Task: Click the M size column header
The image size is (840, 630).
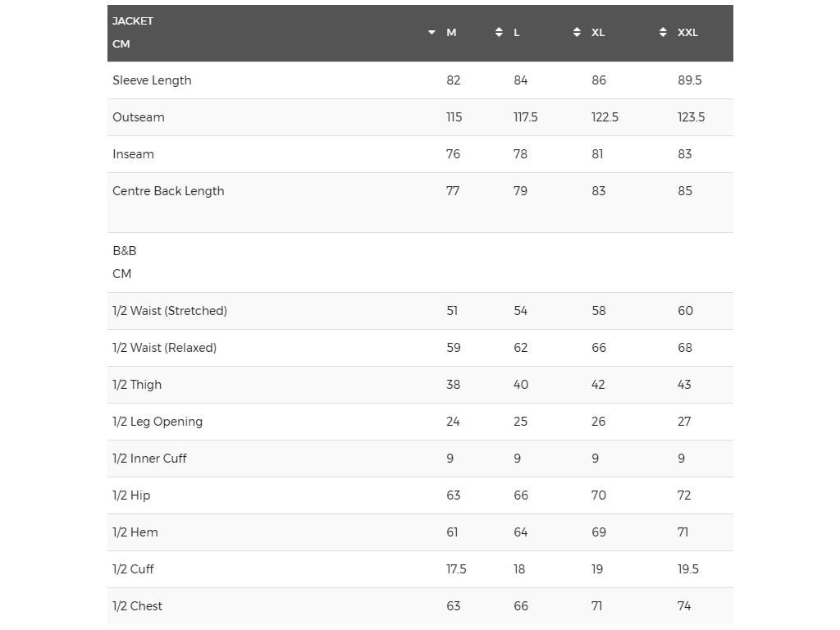Action: [451, 33]
